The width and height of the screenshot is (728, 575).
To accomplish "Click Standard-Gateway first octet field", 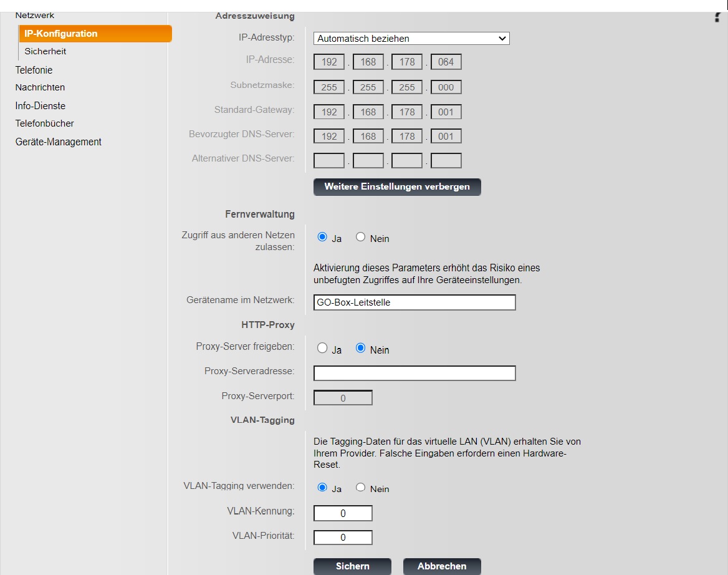I will point(329,112).
